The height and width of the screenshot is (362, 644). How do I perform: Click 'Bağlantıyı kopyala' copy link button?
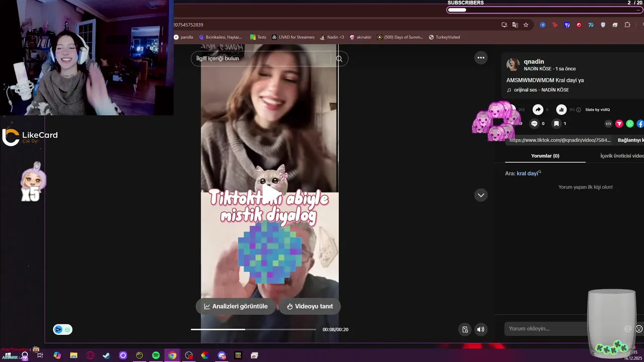[x=630, y=140]
